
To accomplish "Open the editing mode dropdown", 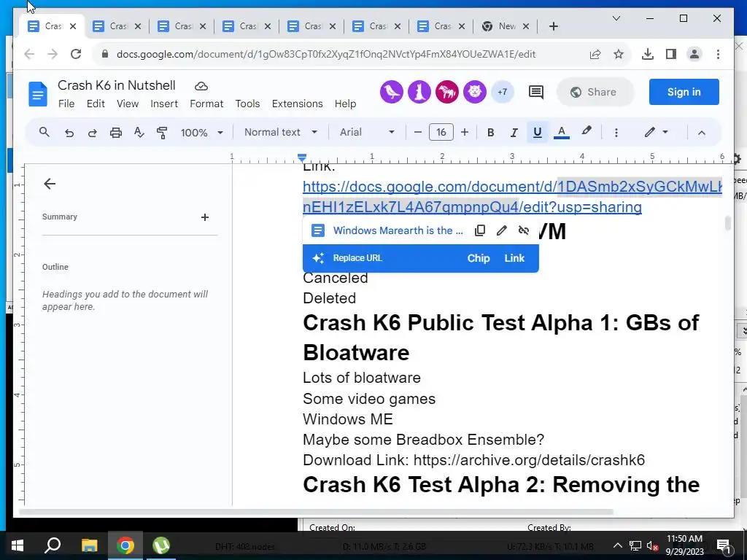I will click(x=657, y=133).
